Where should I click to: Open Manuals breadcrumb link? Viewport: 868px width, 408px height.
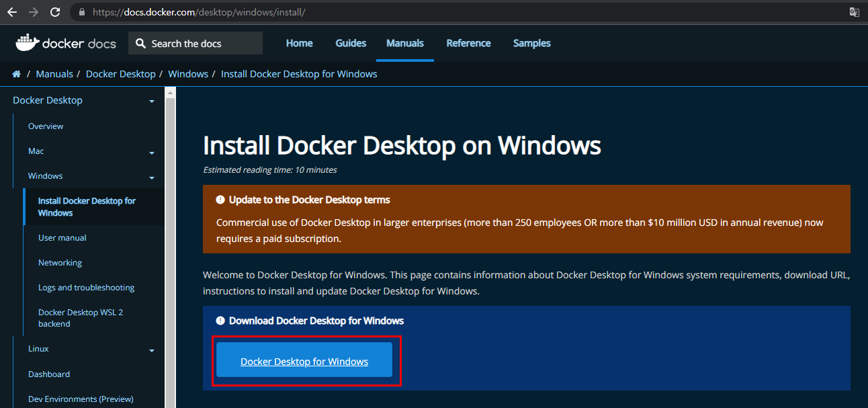pyautogui.click(x=54, y=74)
